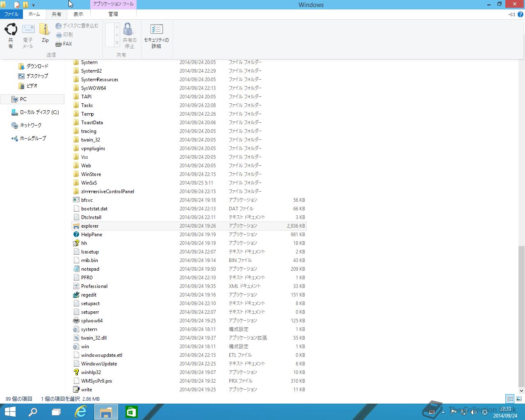525x420 pixels.
Task: Switch to the ホーム tab
Action: click(34, 14)
